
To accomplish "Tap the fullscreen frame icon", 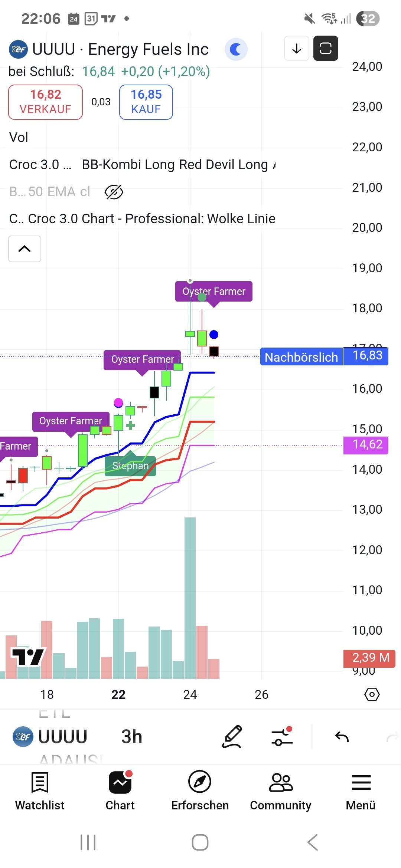I will [326, 48].
